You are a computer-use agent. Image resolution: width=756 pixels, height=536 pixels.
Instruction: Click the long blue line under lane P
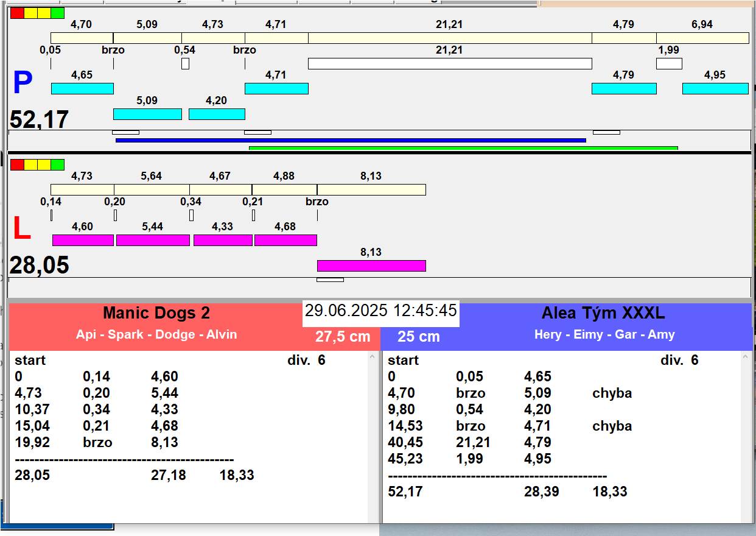pos(351,140)
